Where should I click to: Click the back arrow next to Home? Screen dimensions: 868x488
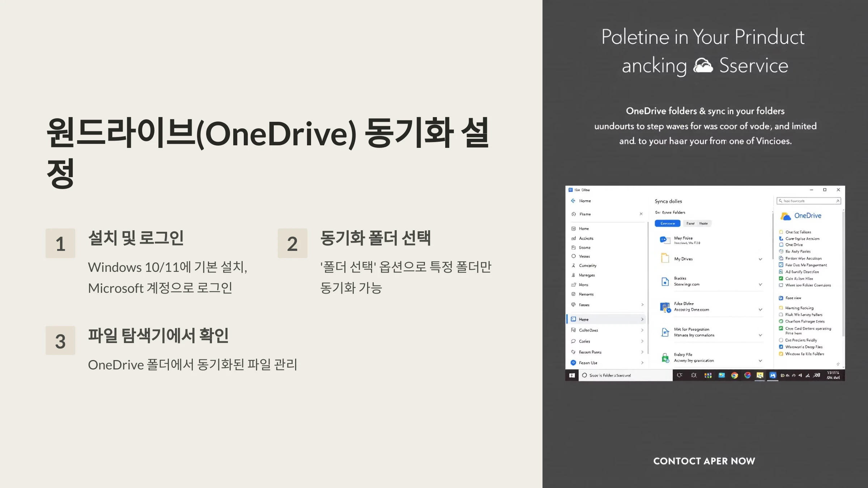click(573, 201)
